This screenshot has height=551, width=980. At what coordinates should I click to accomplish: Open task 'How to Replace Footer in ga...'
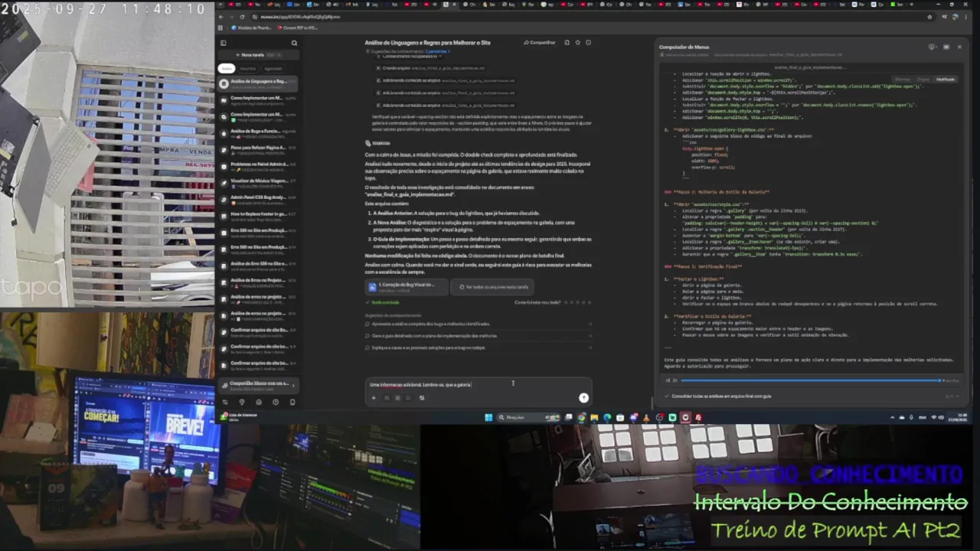[x=258, y=215]
